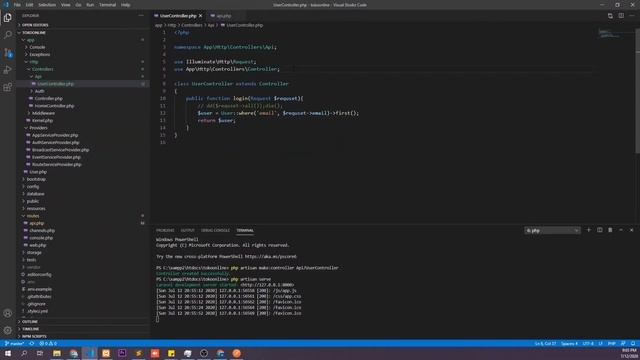Change the indentation Spaces setting in status bar
The width and height of the screenshot is (640, 360).
point(569,344)
